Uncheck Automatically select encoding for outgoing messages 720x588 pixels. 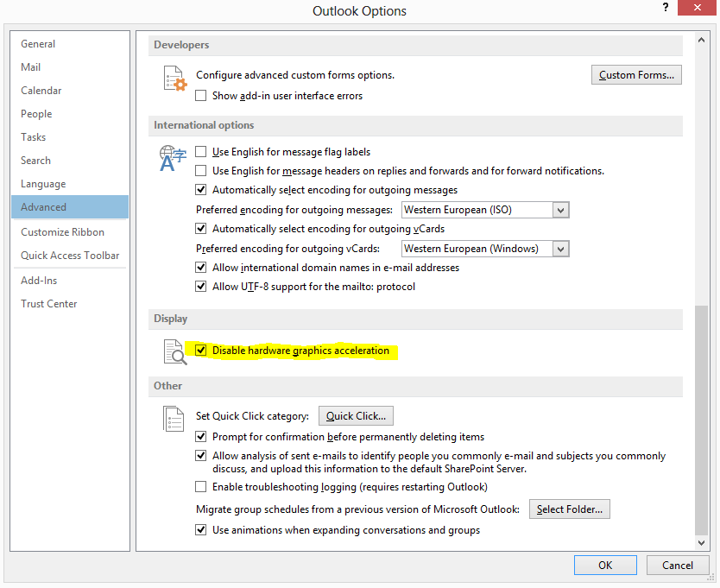point(200,190)
